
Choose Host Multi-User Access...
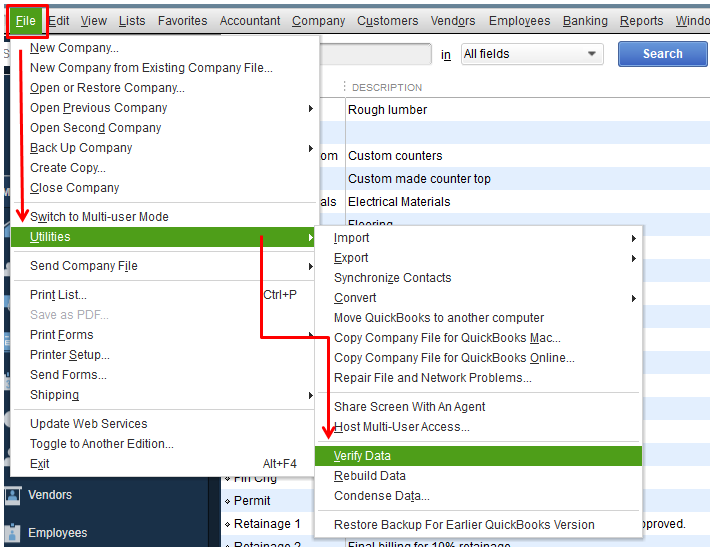tap(479, 427)
